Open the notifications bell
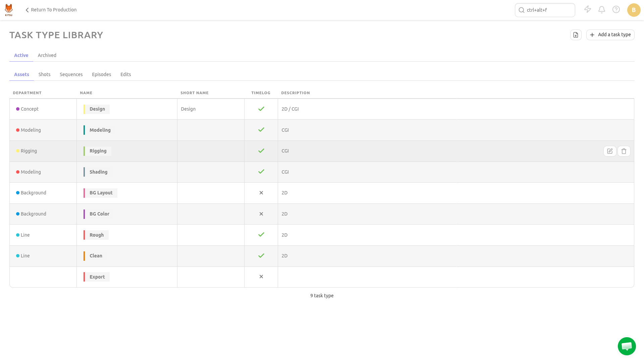 [x=602, y=10]
